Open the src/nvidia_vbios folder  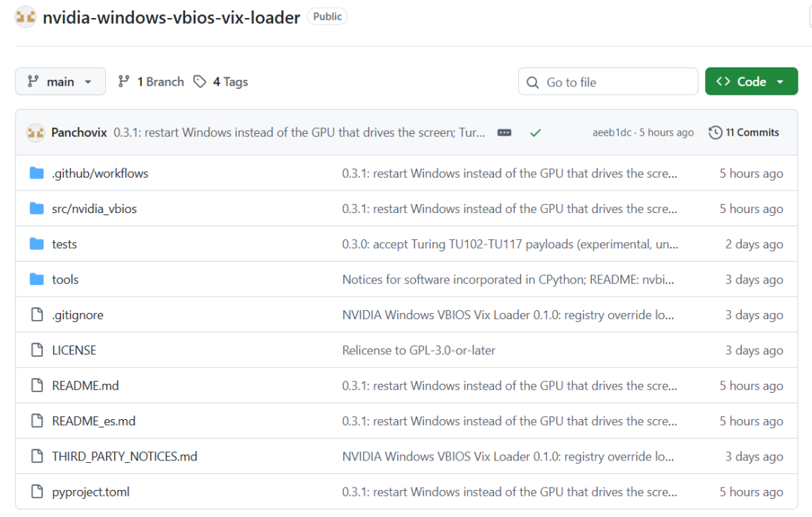pos(94,208)
